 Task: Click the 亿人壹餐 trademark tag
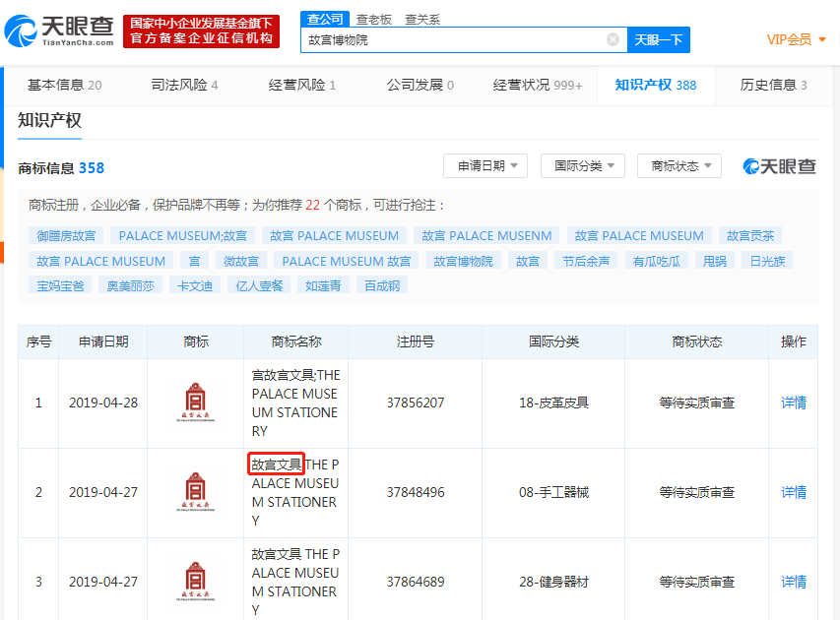point(259,286)
